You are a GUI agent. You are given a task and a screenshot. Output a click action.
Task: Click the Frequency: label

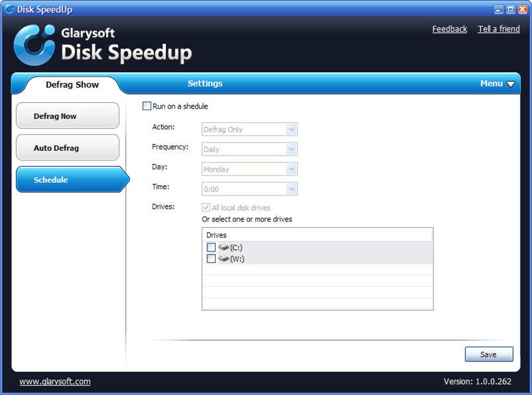[x=170, y=147]
